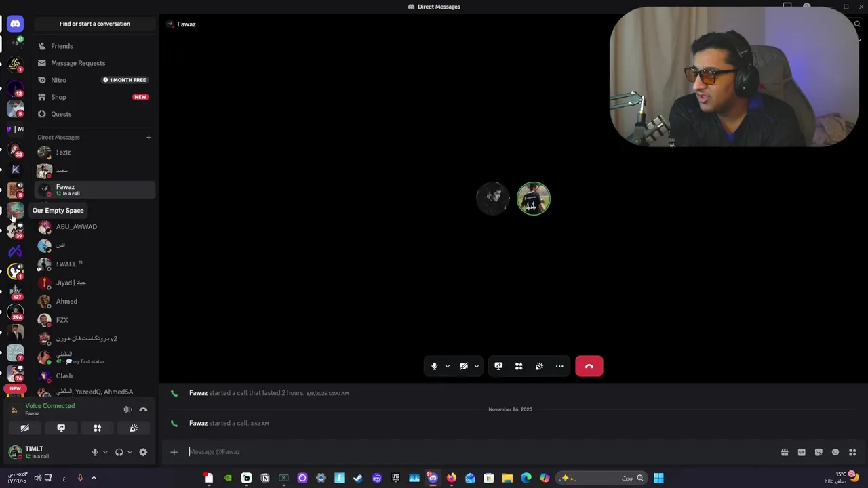Open the Notion app in the taskbar
Viewport: 868px width, 488px height.
pyautogui.click(x=265, y=478)
